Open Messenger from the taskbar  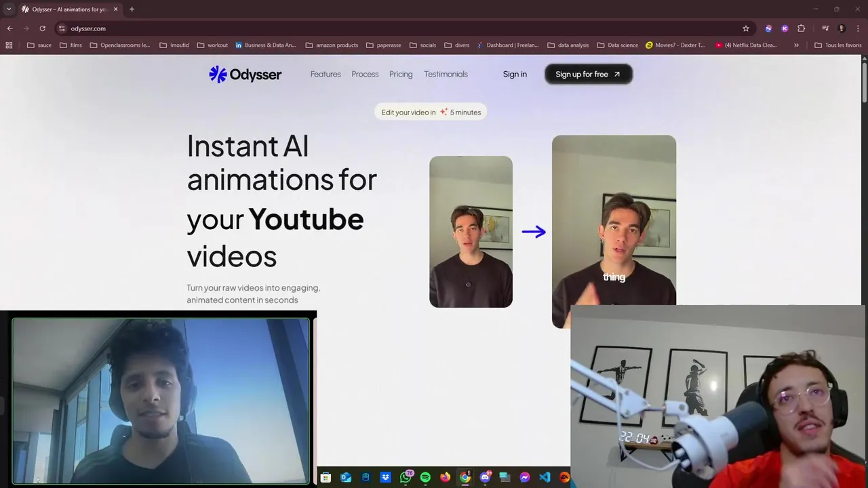point(525,477)
